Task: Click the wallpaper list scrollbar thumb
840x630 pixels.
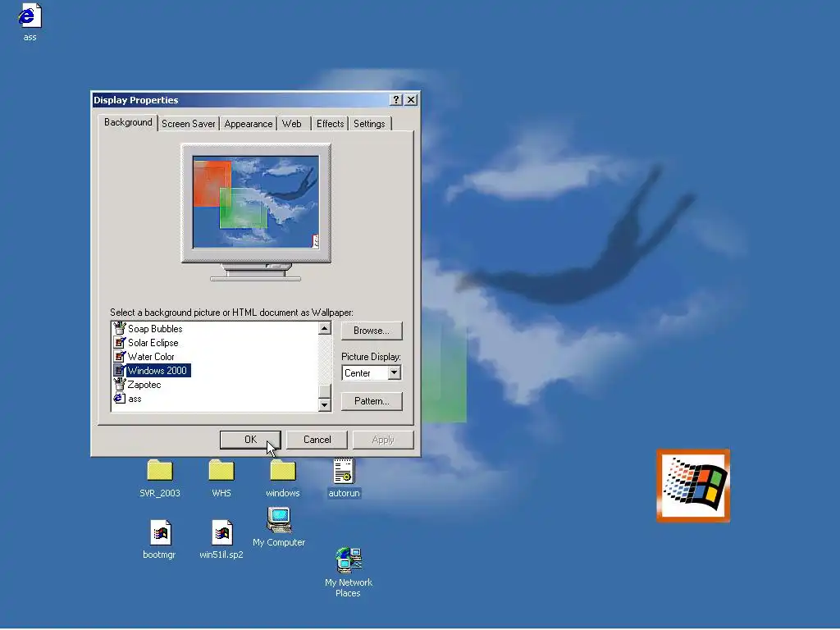Action: [325, 391]
